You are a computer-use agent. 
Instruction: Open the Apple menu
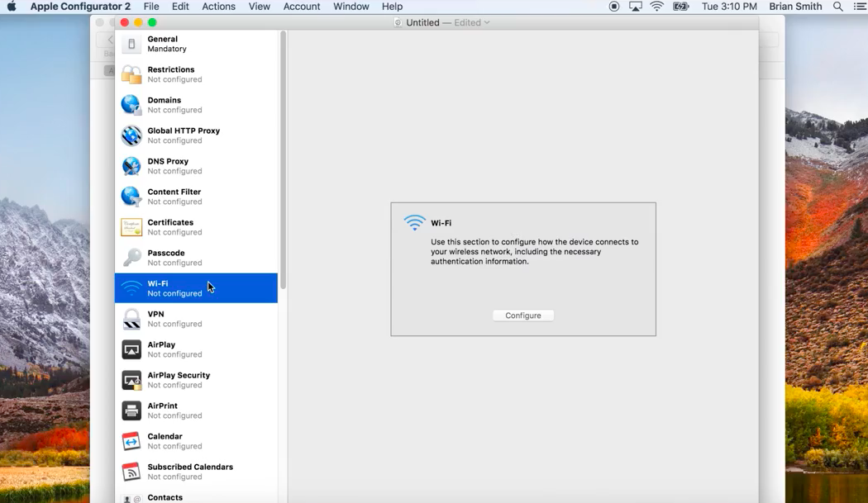(12, 7)
